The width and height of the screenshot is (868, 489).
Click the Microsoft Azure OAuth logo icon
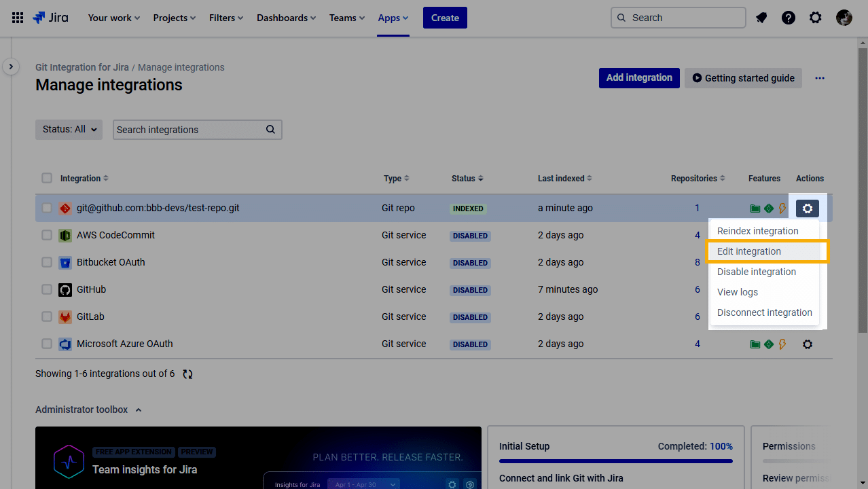pos(65,344)
